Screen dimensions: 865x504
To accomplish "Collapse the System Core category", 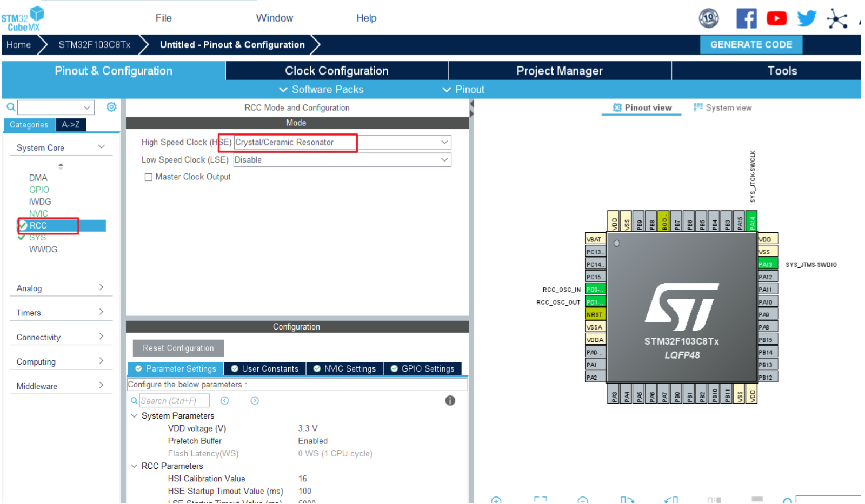I will click(101, 147).
